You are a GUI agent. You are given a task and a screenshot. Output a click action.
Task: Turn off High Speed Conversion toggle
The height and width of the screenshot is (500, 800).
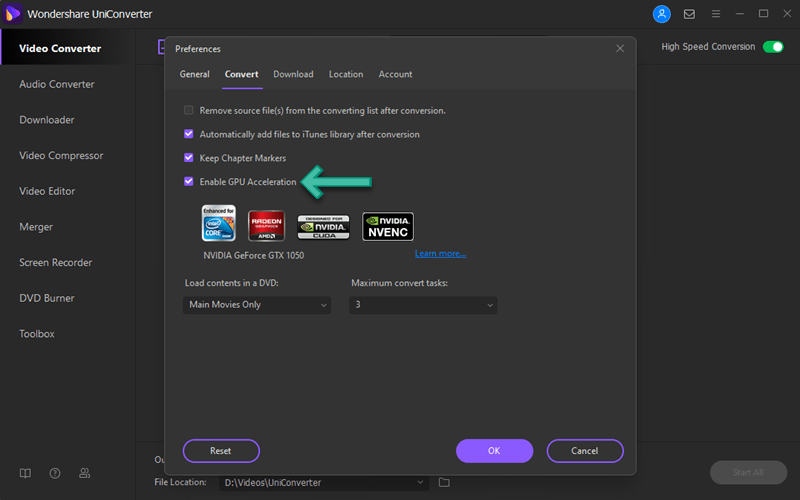point(773,46)
